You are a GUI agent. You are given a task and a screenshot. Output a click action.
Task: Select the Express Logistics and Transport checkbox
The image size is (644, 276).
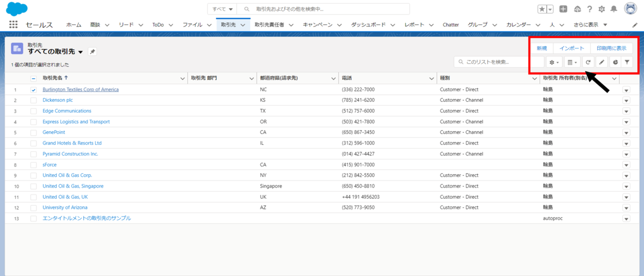(x=33, y=122)
